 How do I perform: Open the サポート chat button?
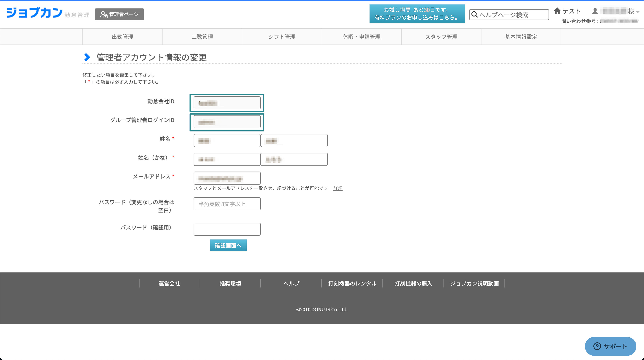[x=610, y=346]
